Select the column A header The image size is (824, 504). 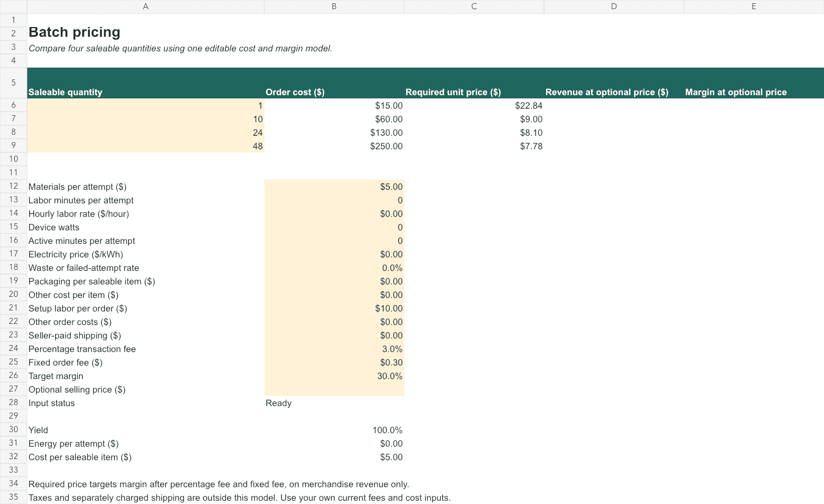145,6
